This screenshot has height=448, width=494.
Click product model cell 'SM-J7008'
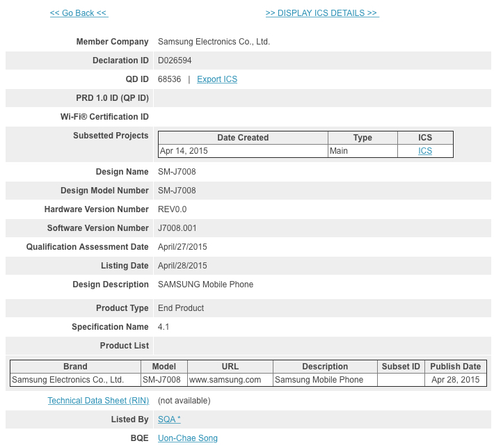coord(164,380)
